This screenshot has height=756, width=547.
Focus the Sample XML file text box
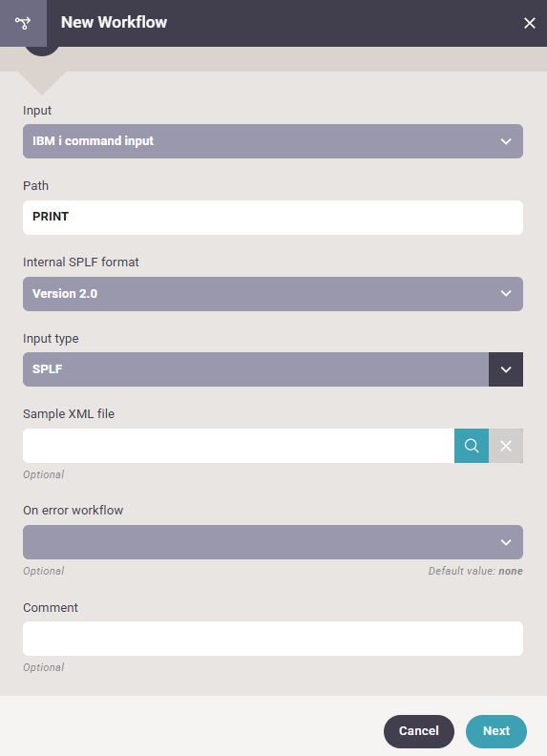pos(239,446)
